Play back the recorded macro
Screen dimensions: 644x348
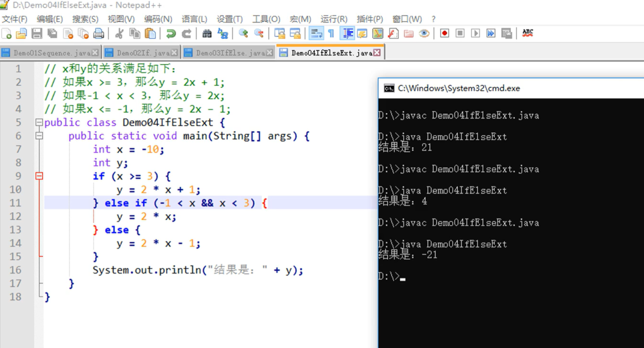(x=475, y=34)
